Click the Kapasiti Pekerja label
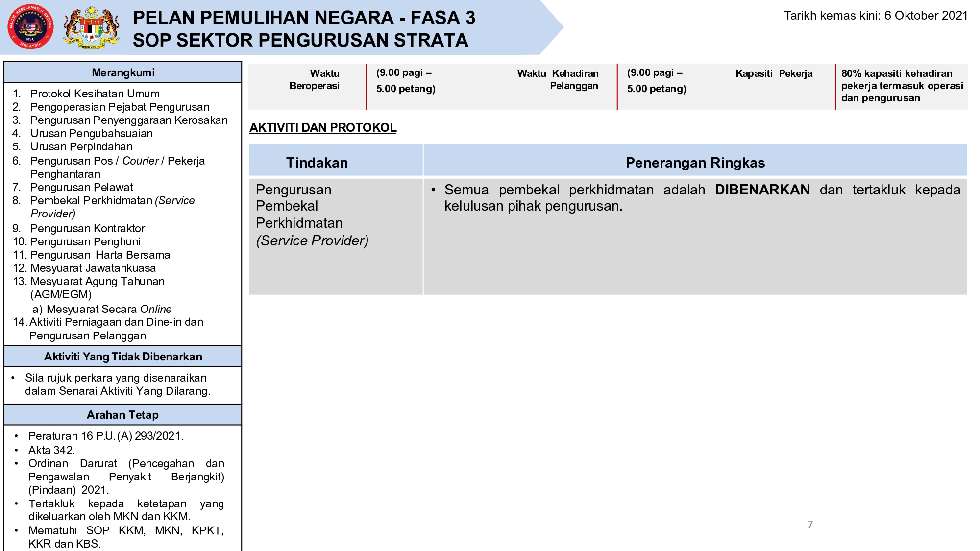This screenshot has width=980, height=551. point(774,73)
